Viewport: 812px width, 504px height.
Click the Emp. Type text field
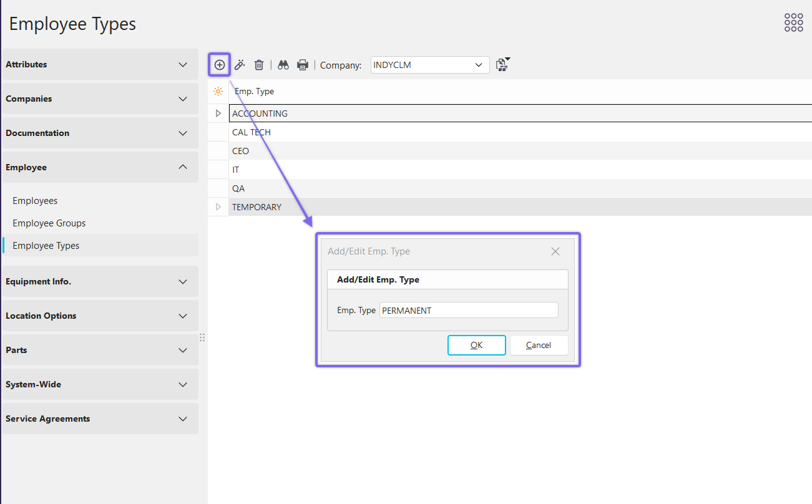[x=469, y=311]
